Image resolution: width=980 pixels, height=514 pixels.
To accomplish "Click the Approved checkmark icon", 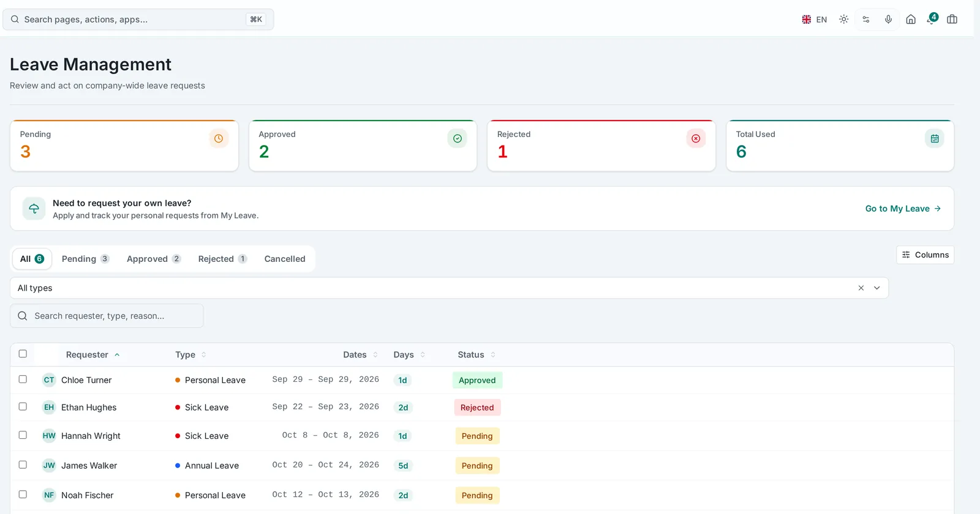I will (458, 138).
